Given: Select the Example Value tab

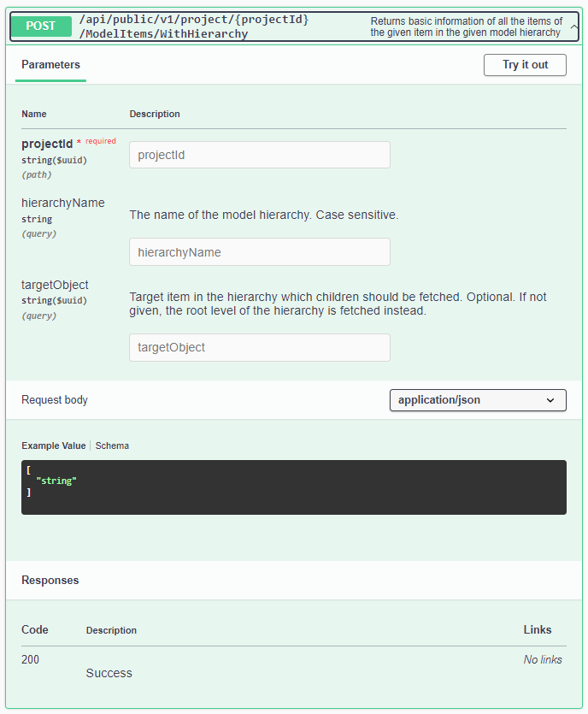Looking at the screenshot, I should [x=53, y=446].
